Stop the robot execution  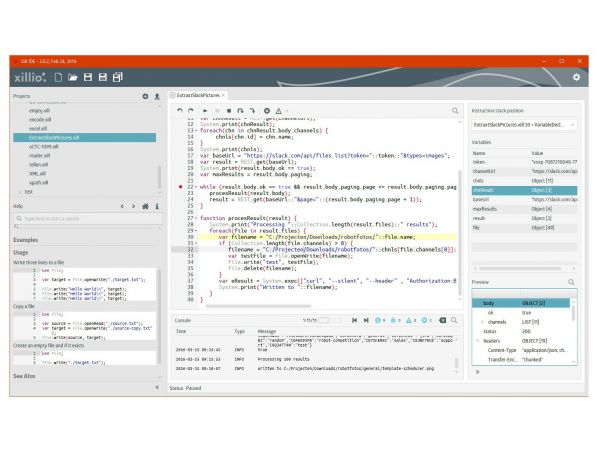click(229, 111)
